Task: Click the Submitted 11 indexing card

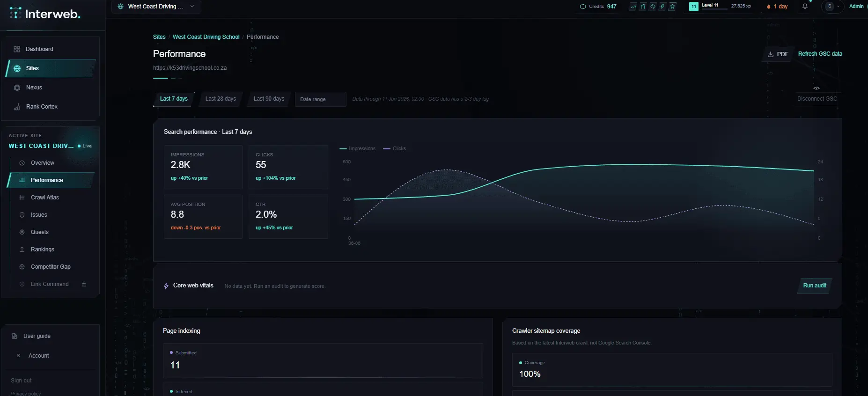Action: pyautogui.click(x=323, y=361)
